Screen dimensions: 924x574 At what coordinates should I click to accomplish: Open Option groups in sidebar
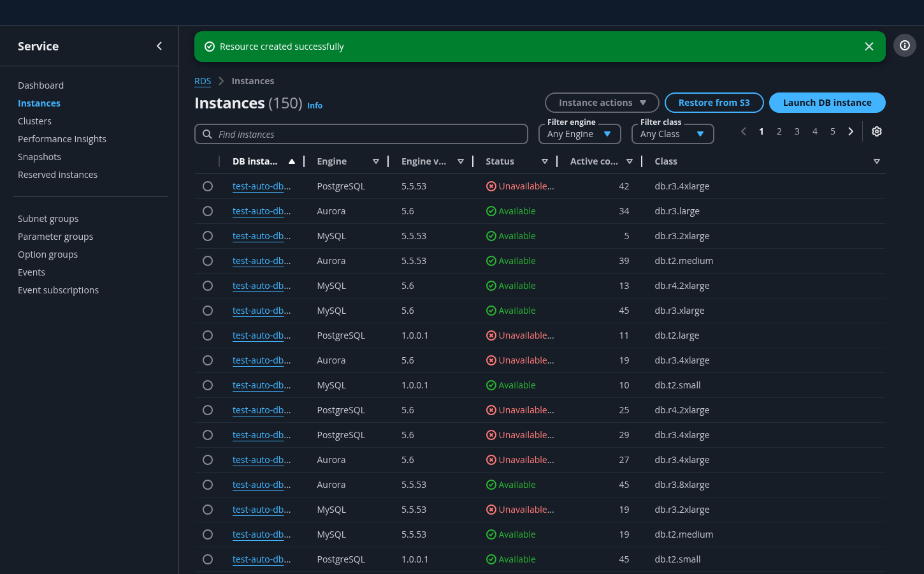[48, 254]
